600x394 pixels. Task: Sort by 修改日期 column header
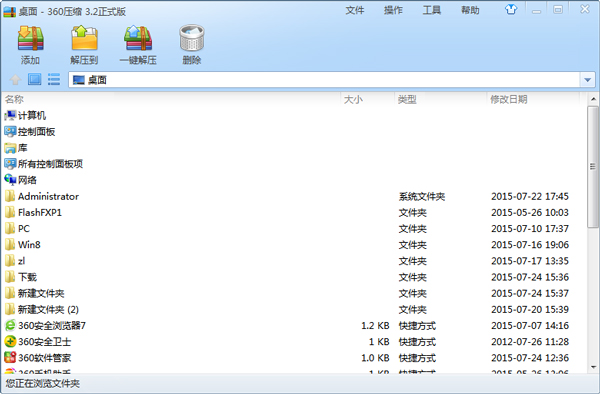(534, 99)
